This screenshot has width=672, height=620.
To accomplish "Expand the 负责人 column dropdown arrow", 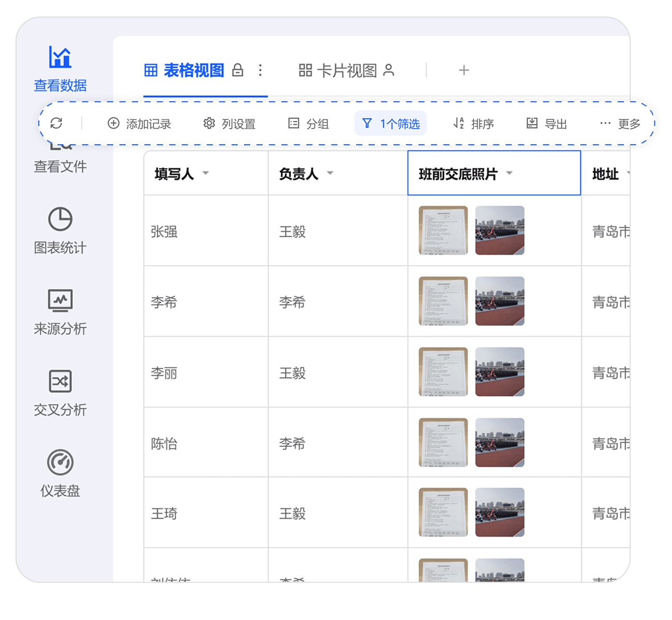I will 330,173.
